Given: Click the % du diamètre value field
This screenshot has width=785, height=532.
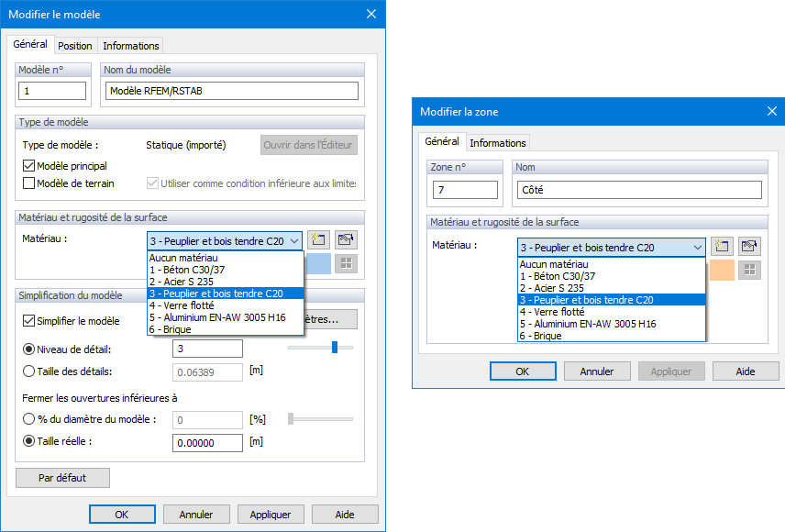Looking at the screenshot, I should coord(207,420).
